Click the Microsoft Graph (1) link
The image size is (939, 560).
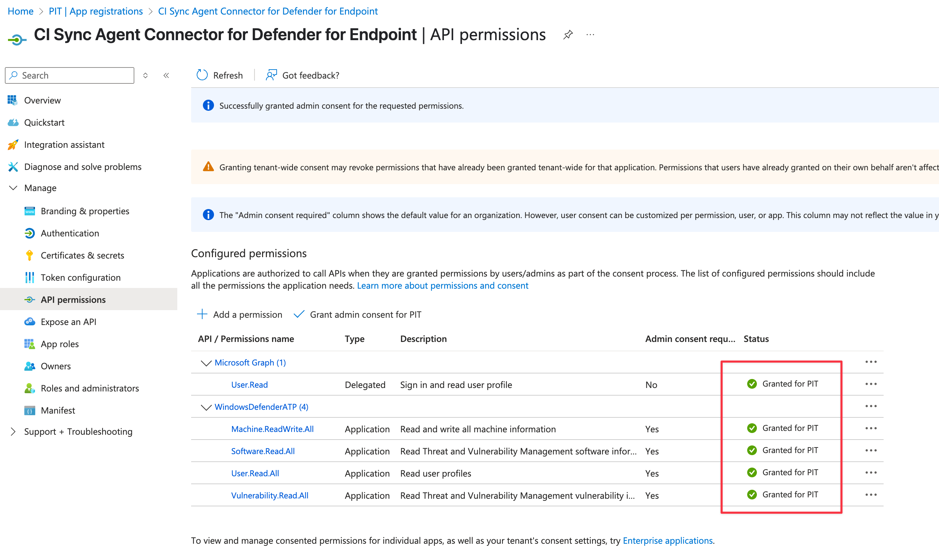tap(250, 363)
